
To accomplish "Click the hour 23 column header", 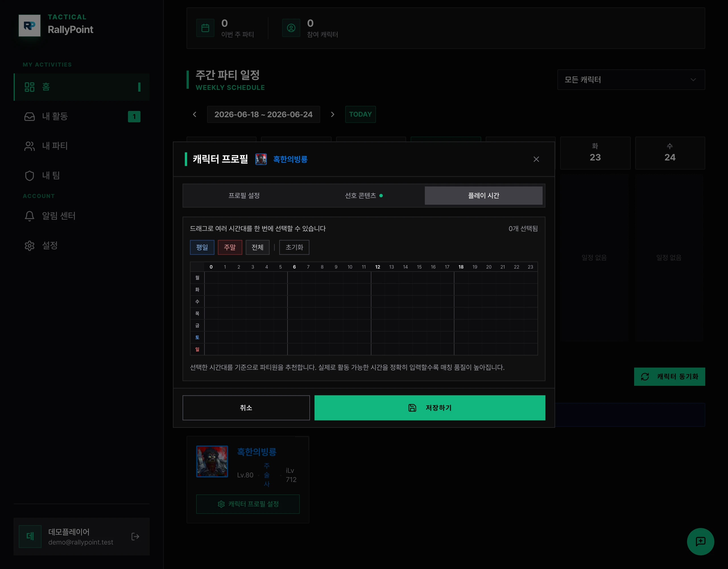I will click(530, 267).
